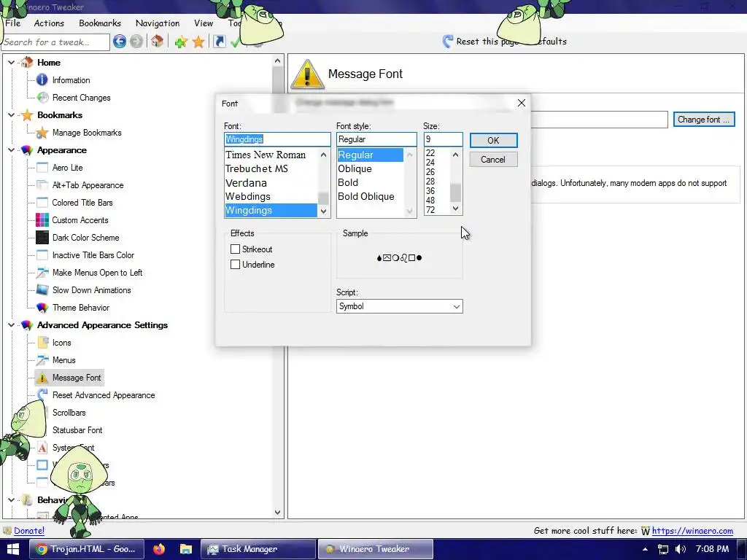
Task: Click the Slow Down Animations icon
Action: pyautogui.click(x=42, y=289)
